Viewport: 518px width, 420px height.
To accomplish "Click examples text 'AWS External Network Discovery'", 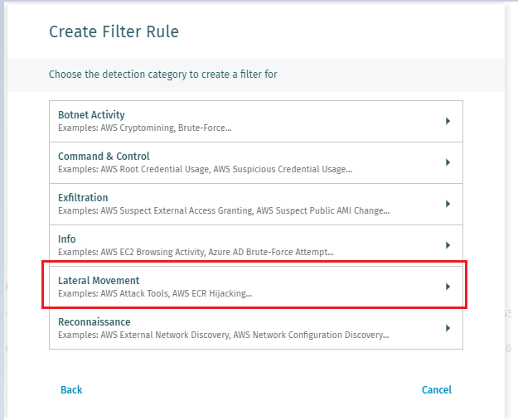I will coord(165,335).
